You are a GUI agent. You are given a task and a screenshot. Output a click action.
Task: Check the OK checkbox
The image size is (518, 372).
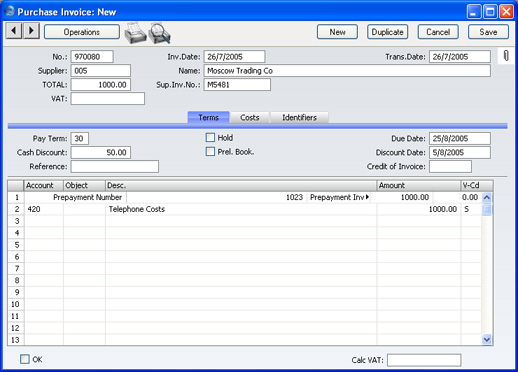(x=25, y=359)
